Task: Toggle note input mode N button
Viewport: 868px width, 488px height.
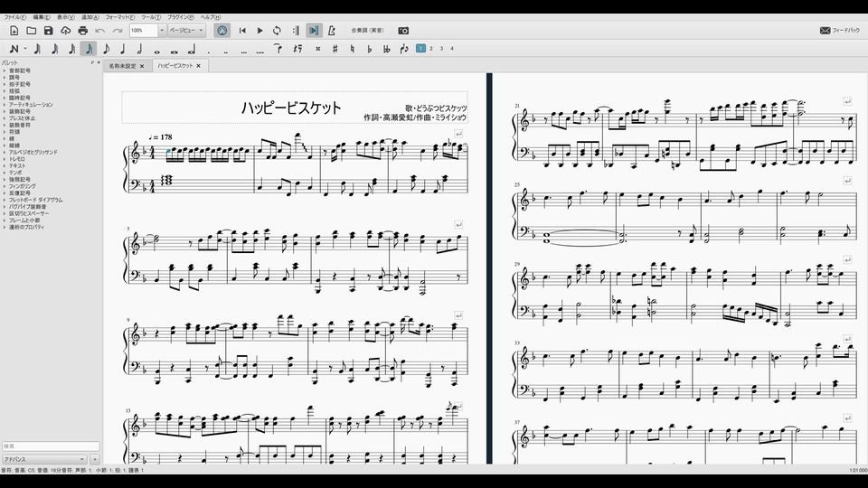Action: tap(14, 49)
